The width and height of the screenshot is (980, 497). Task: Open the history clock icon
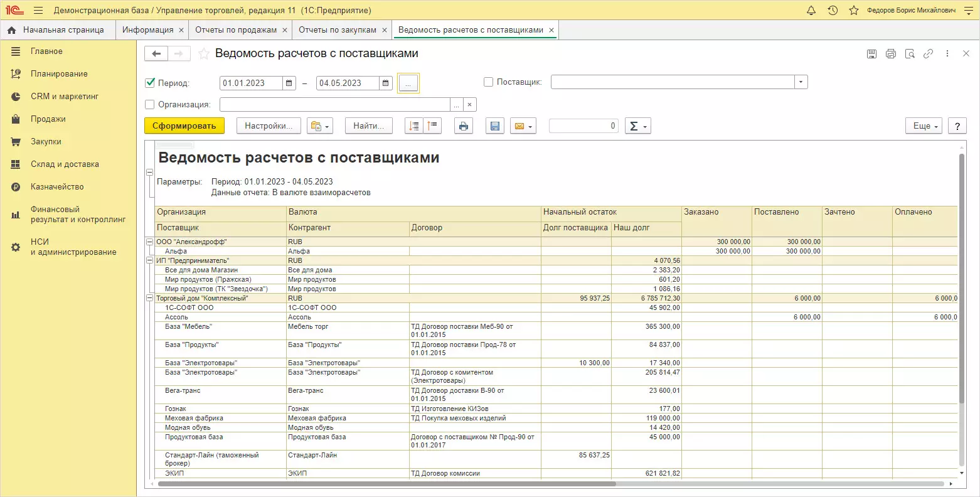(833, 11)
